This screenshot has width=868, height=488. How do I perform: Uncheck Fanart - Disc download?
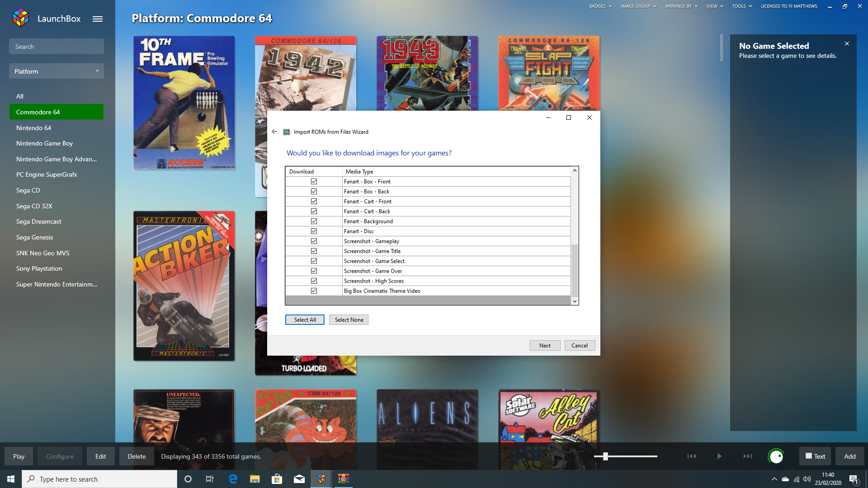[x=314, y=231]
